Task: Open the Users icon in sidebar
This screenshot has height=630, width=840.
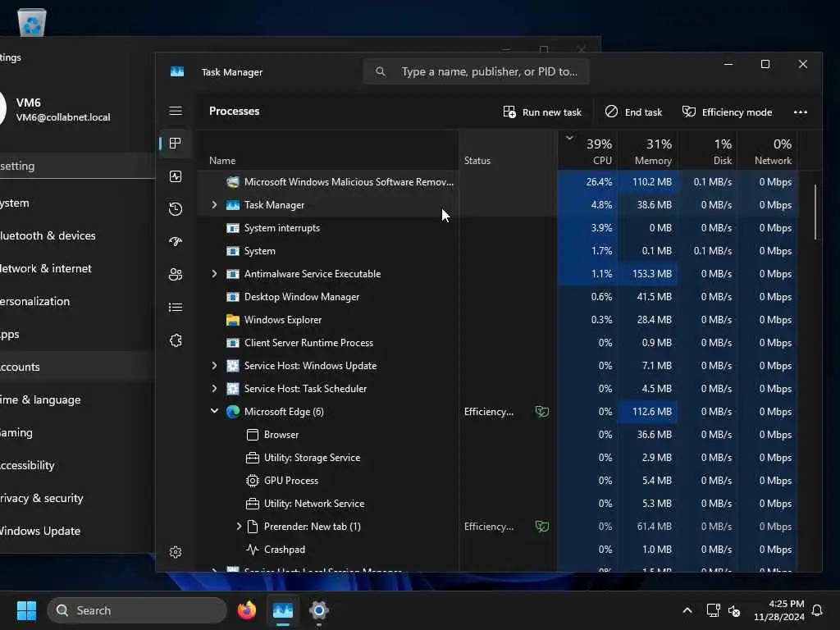Action: [x=176, y=274]
